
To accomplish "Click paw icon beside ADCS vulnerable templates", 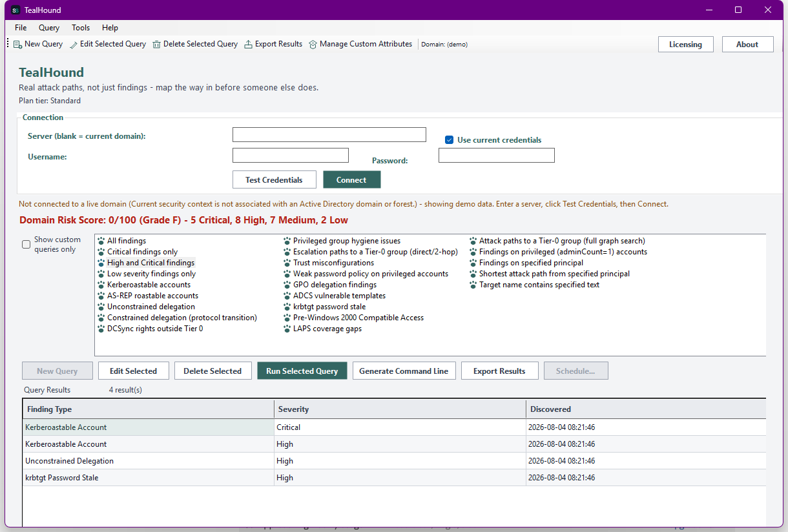I will (x=287, y=296).
